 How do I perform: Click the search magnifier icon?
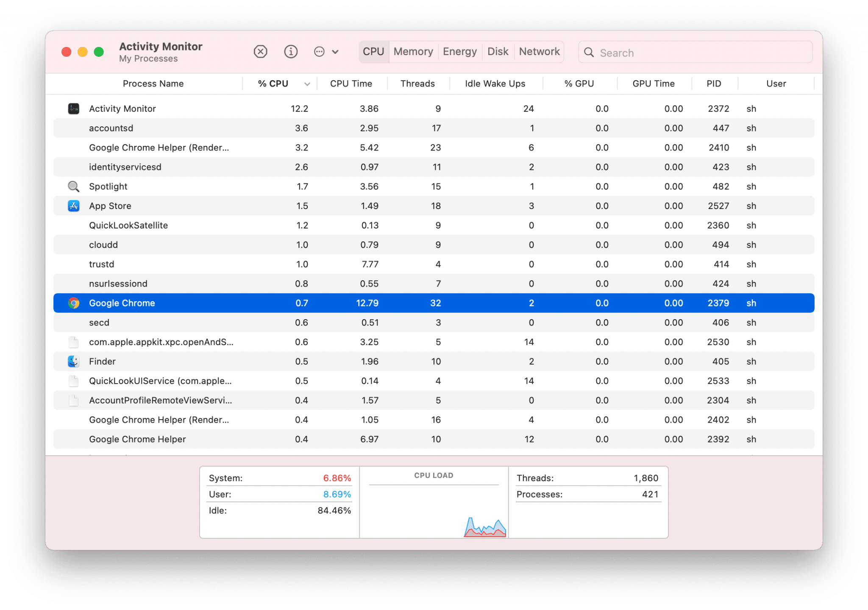(589, 52)
